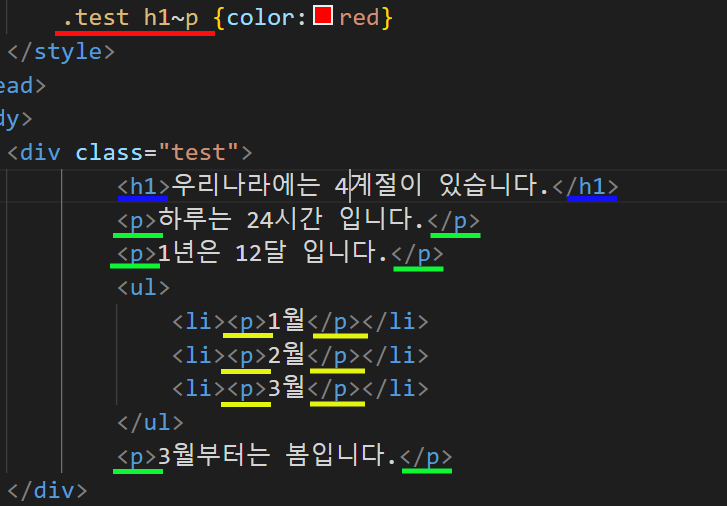Click the text '하루는 24시간 입니다.'
The height and width of the screenshot is (506, 727).
[291, 219]
